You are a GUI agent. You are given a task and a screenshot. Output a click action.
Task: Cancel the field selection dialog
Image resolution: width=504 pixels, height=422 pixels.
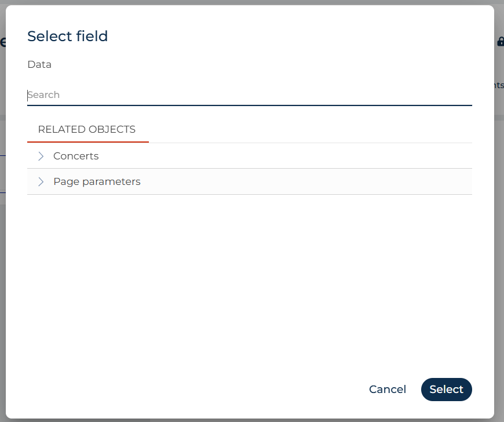(x=388, y=390)
